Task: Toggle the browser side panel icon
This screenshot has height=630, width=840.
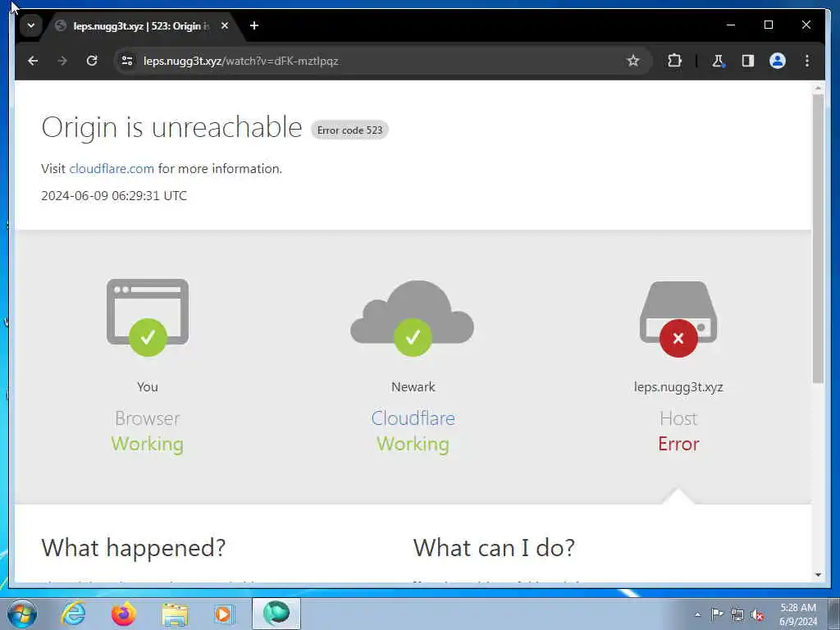Action: (x=748, y=61)
